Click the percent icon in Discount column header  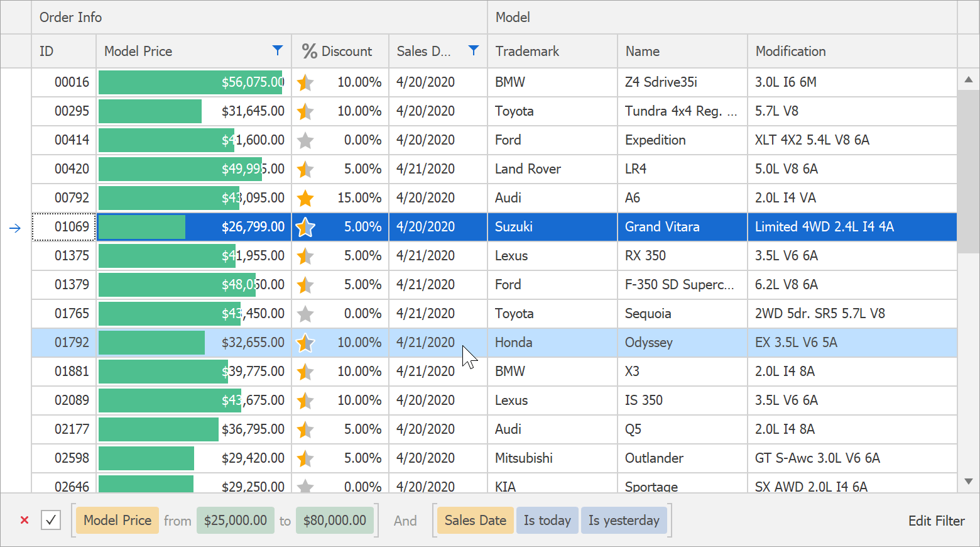[308, 50]
